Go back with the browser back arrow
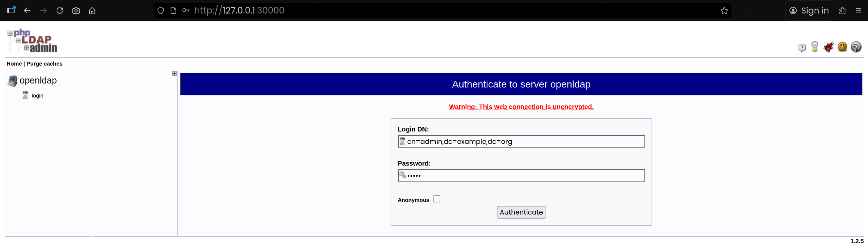Image resolution: width=868 pixels, height=246 pixels. click(27, 11)
